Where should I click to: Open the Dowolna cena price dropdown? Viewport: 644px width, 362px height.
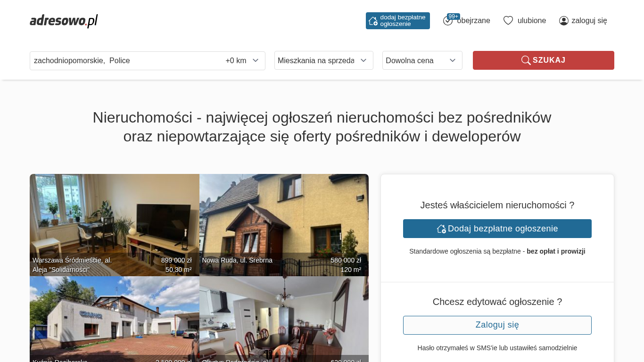coord(422,60)
